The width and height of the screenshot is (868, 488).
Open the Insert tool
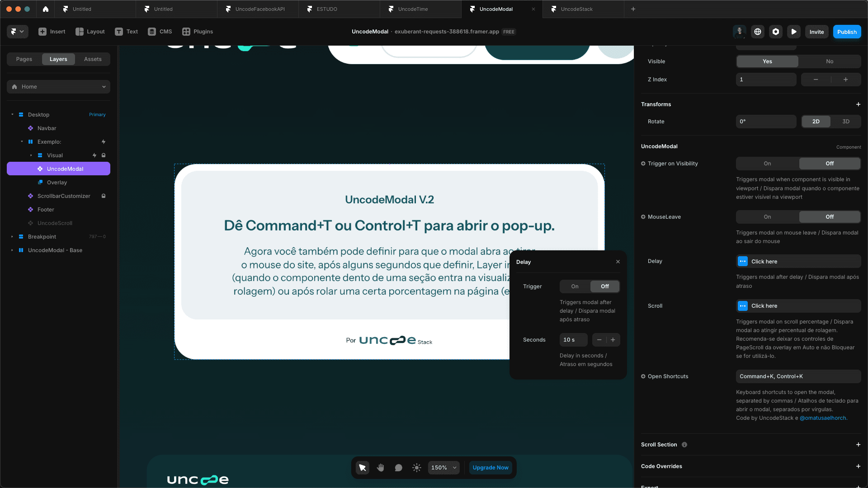(52, 32)
